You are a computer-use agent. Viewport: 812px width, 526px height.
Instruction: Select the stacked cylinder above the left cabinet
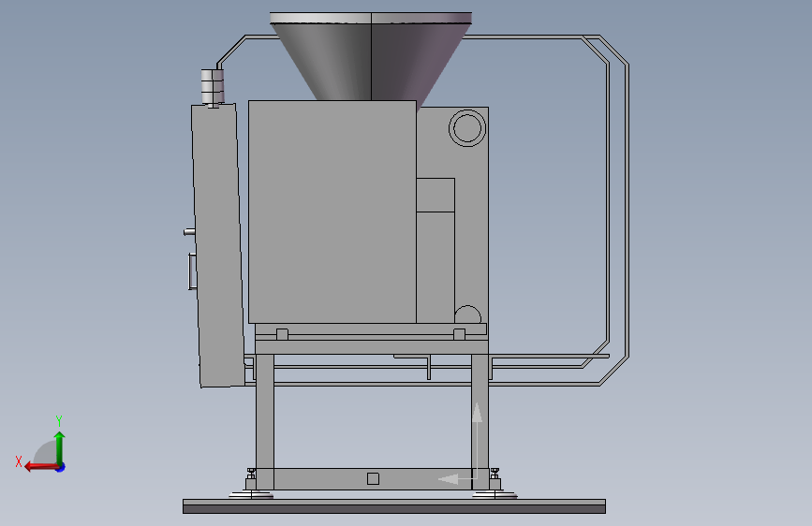tap(213, 86)
